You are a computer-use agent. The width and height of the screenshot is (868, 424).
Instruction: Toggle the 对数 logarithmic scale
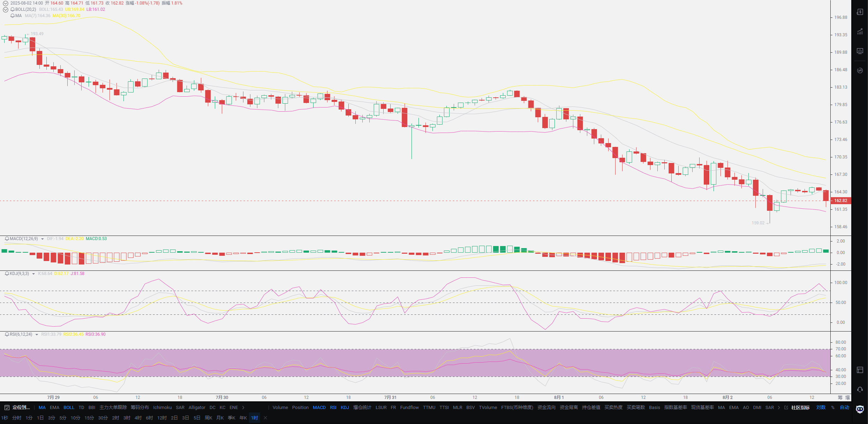821,408
